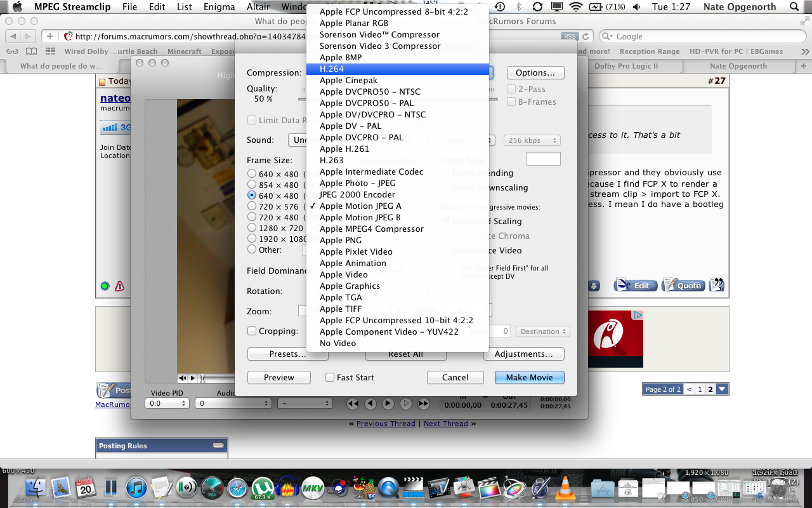The width and height of the screenshot is (812, 508).
Task: Click the Make Movie button
Action: (x=530, y=377)
